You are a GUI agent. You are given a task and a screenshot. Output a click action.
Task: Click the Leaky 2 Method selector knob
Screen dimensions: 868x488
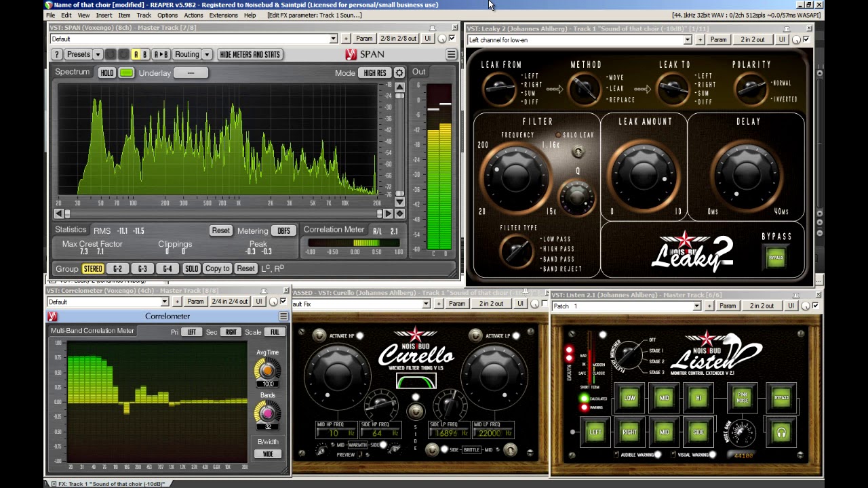[583, 89]
